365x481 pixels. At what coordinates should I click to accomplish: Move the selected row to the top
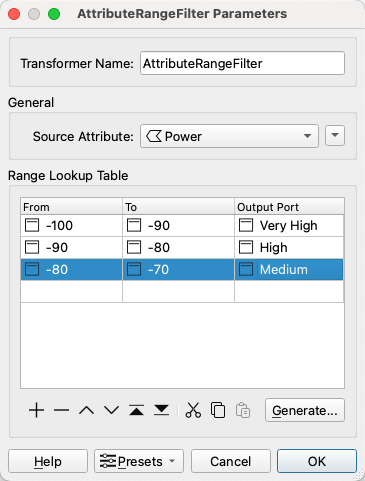click(x=136, y=410)
